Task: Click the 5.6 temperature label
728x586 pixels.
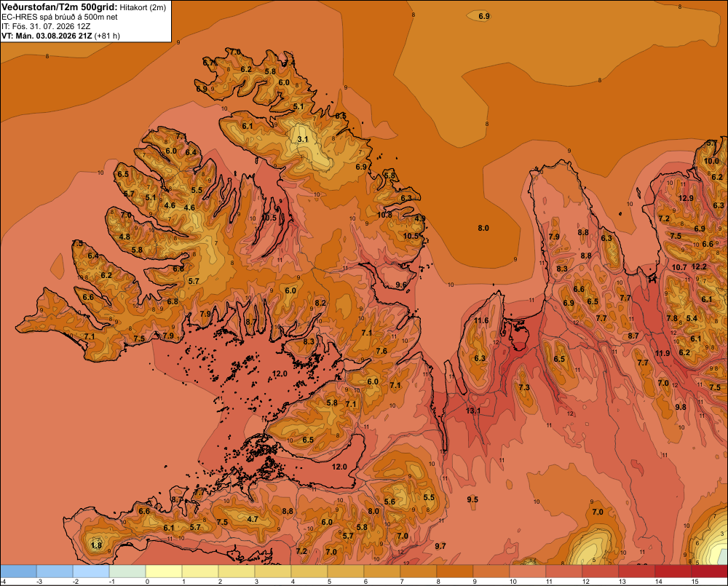Action: pos(389,502)
